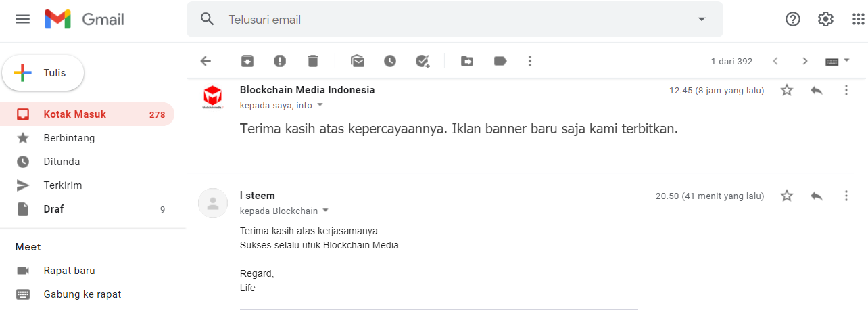Click sender name Blockchain Media Indonesia

(307, 90)
